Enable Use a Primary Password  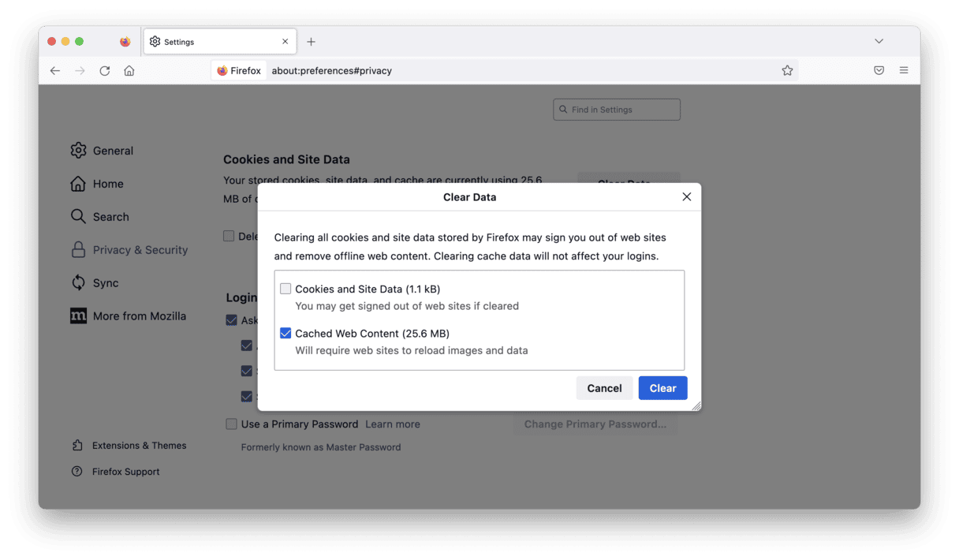[231, 424]
